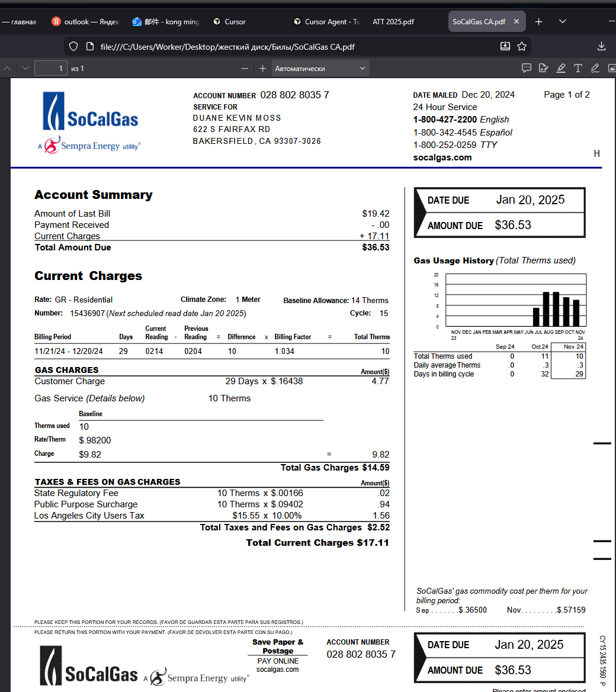Click the page number input field
Image resolution: width=616 pixels, height=692 pixels.
coord(51,67)
